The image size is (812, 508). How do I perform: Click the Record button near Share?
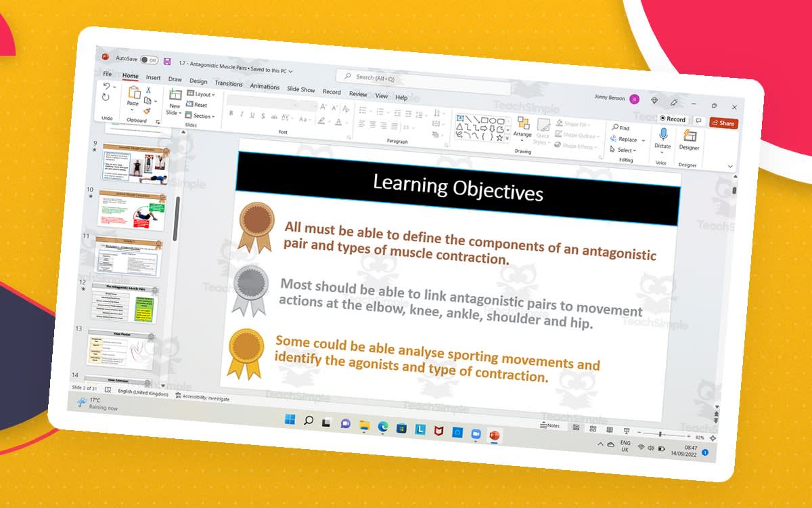673,119
